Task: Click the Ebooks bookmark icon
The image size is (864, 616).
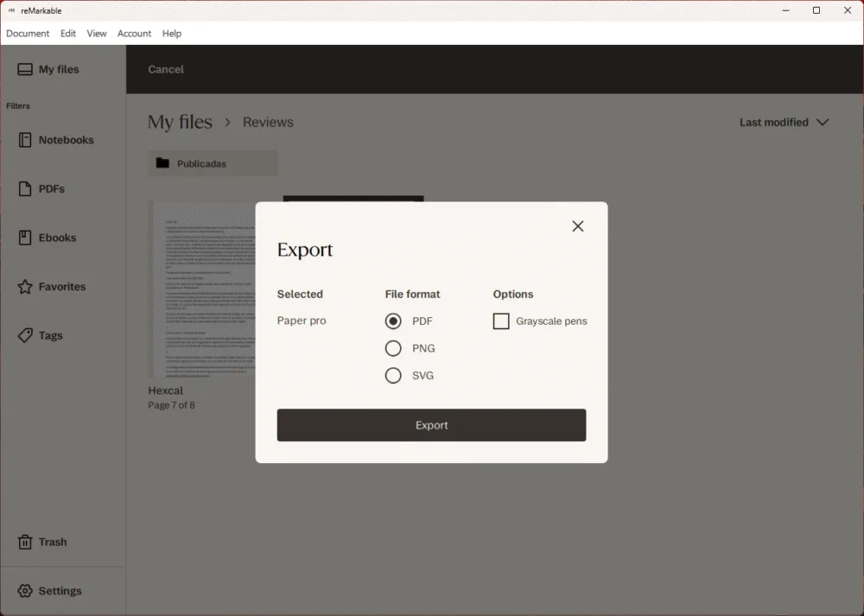Action: tap(25, 238)
